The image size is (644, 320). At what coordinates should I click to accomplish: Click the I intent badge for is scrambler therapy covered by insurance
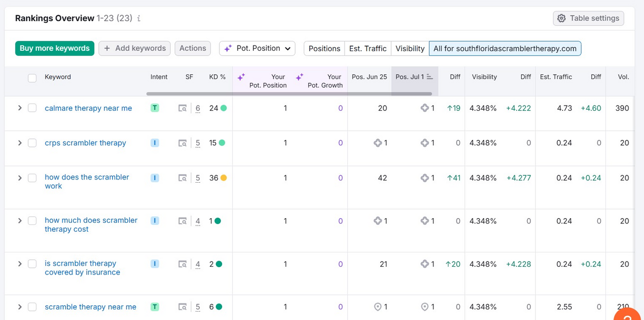coord(155,263)
